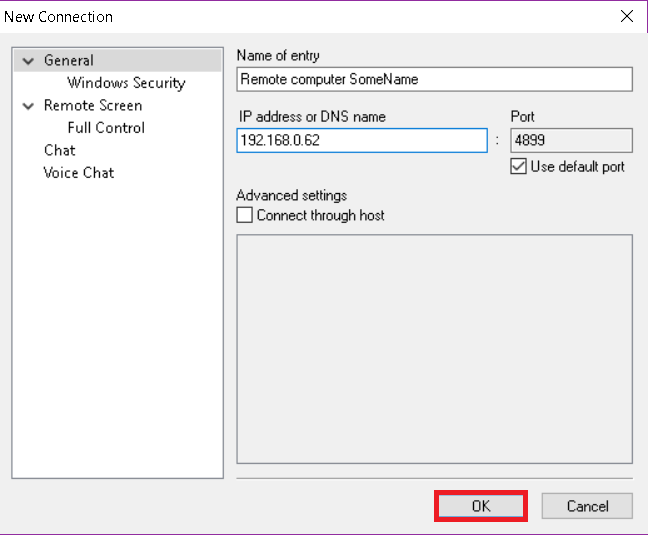Enable the Connect through host checkbox

pos(244,215)
